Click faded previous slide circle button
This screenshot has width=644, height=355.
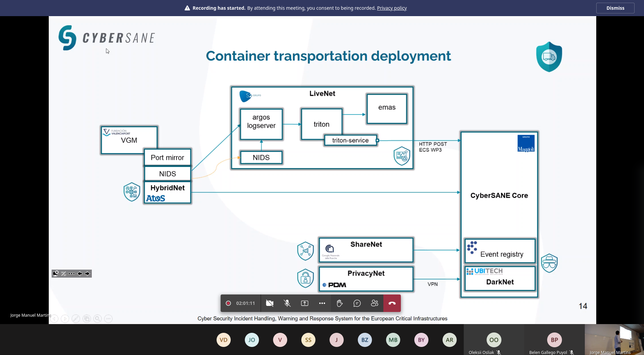(x=54, y=319)
